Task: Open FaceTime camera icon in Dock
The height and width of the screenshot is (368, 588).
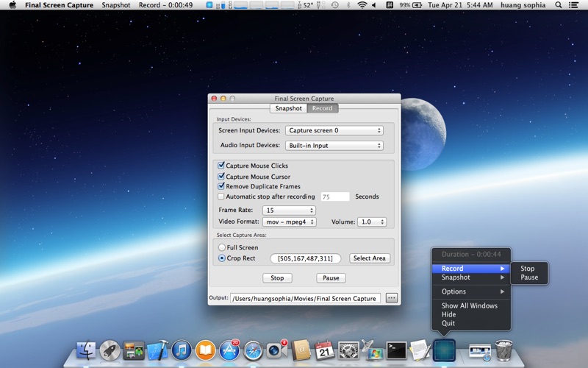Action: [x=277, y=350]
